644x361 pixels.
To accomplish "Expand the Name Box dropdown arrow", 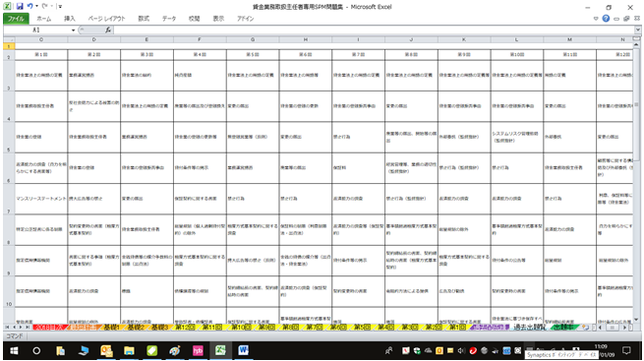I will (73, 30).
